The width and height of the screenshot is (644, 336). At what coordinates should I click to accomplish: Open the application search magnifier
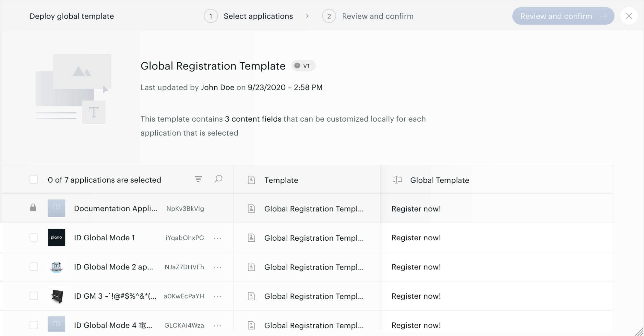218,179
